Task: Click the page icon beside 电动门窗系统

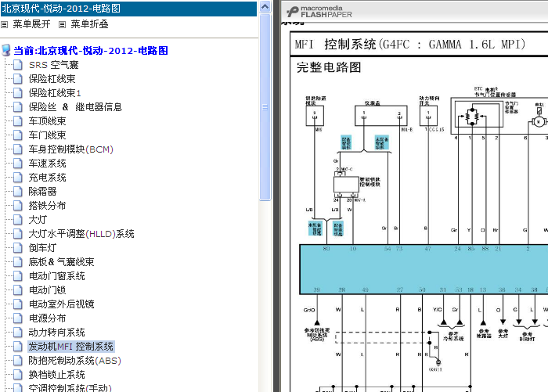Action: 18,275
